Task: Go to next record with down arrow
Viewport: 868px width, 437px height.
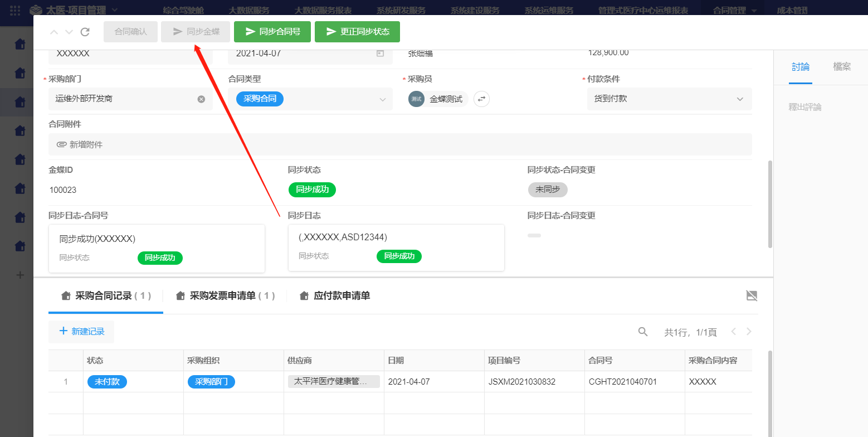Action: pyautogui.click(x=69, y=32)
